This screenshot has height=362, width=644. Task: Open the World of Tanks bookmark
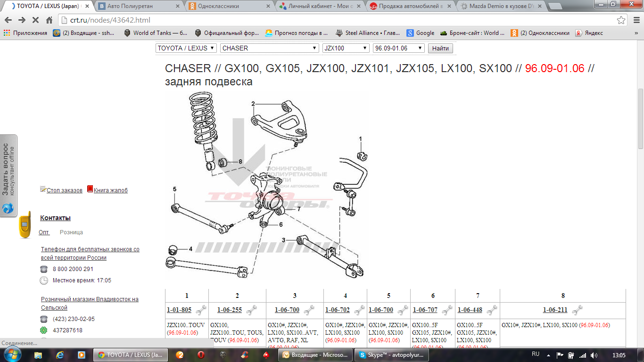(x=156, y=33)
